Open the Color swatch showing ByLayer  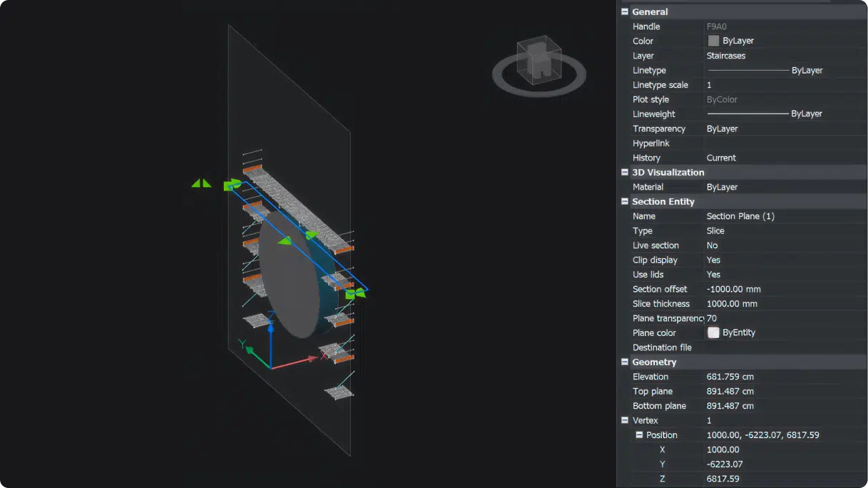point(713,41)
